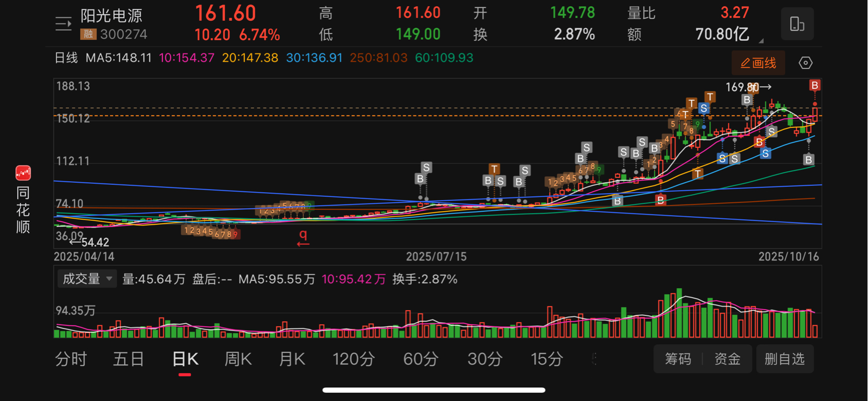Viewport: 868px width, 401px height.
Task: Tap the pink 10:154.37 moving average label
Action: click(x=186, y=58)
